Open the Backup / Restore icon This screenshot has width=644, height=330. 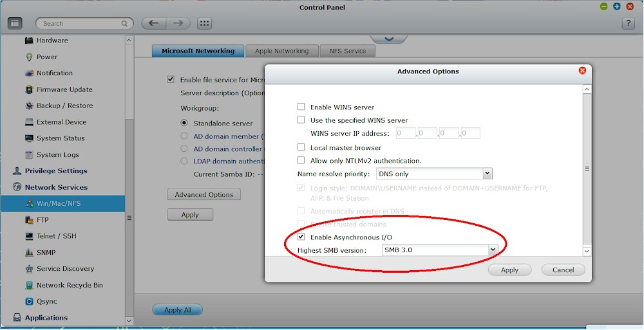click(29, 105)
